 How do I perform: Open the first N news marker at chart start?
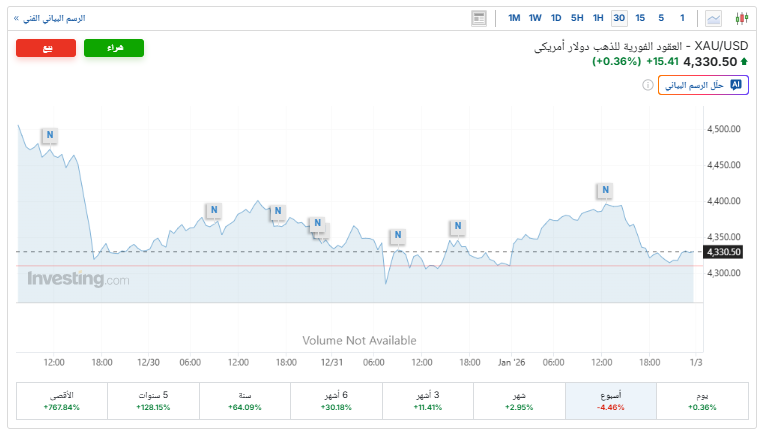49,135
